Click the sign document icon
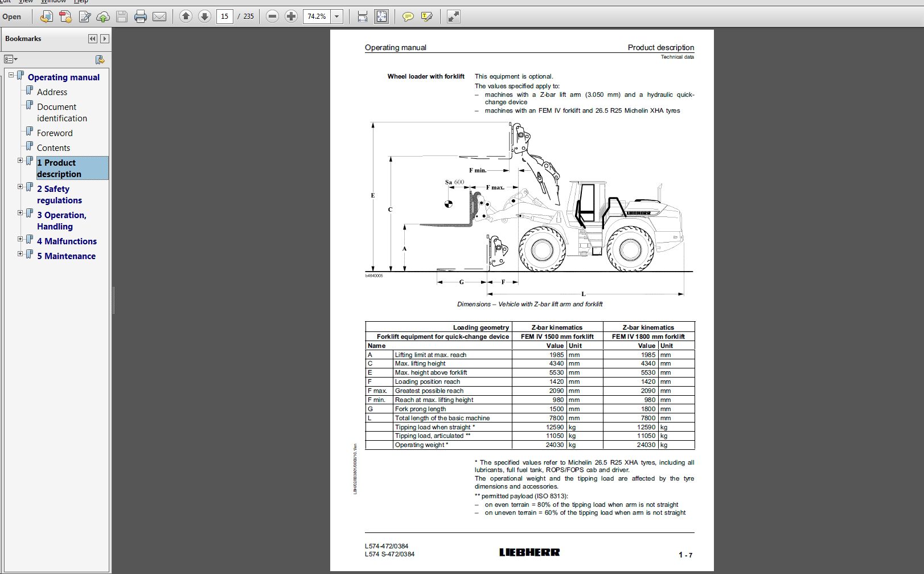This screenshot has width=924, height=574. [84, 17]
